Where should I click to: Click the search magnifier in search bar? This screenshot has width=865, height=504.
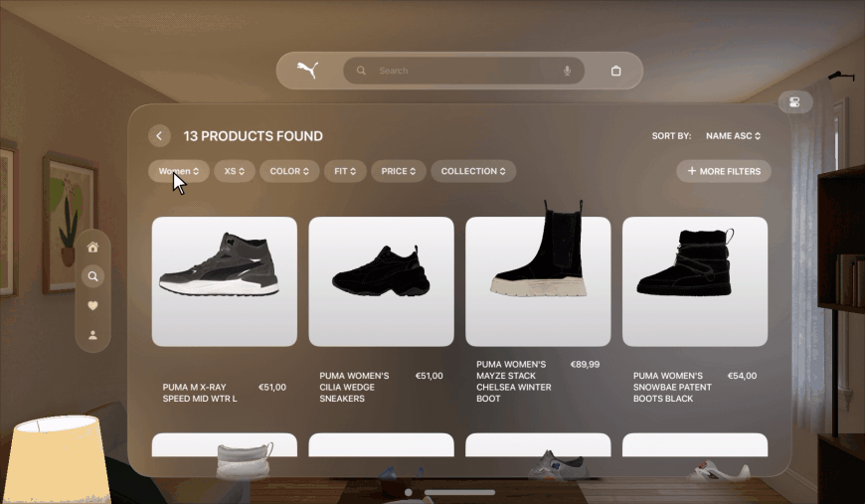pyautogui.click(x=361, y=71)
